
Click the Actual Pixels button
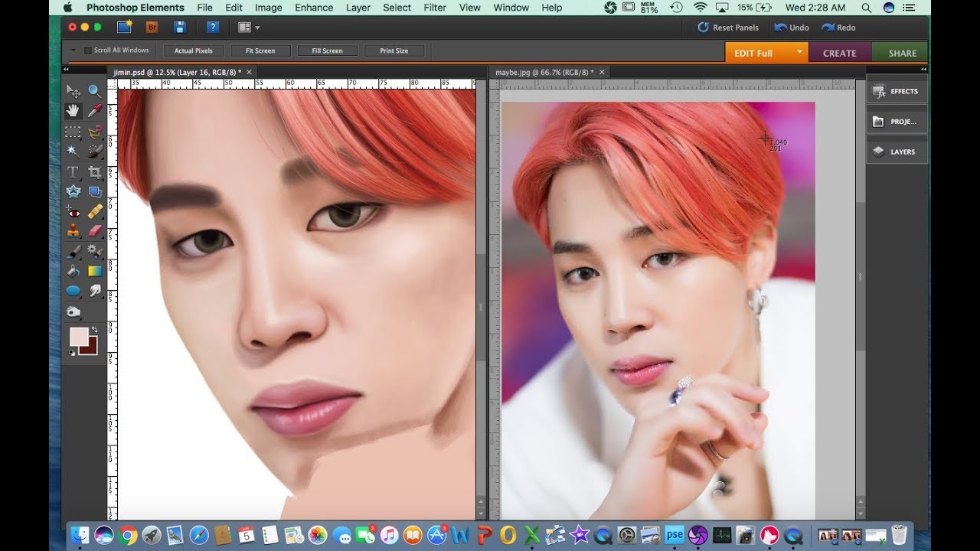pos(193,51)
